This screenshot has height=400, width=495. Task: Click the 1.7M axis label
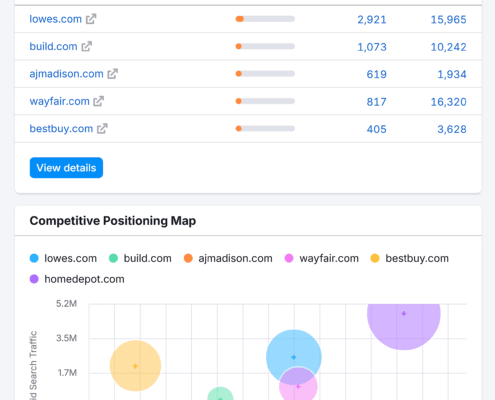[x=67, y=373]
